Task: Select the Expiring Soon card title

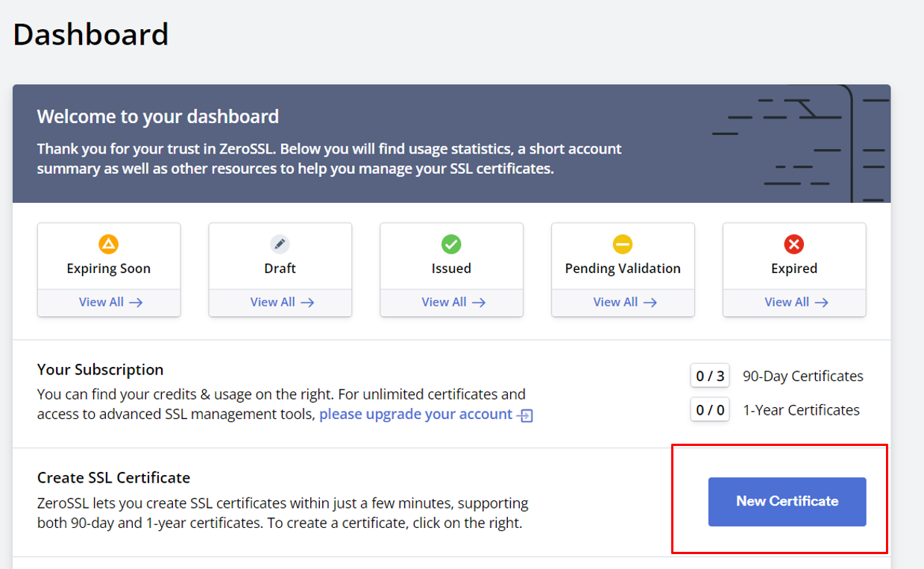Action: pyautogui.click(x=109, y=268)
